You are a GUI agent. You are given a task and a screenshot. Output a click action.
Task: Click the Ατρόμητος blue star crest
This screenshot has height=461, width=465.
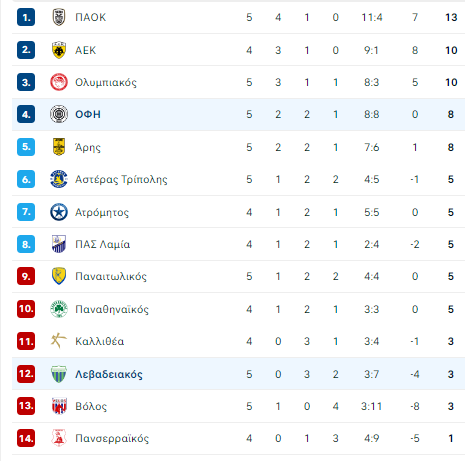pyautogui.click(x=59, y=212)
